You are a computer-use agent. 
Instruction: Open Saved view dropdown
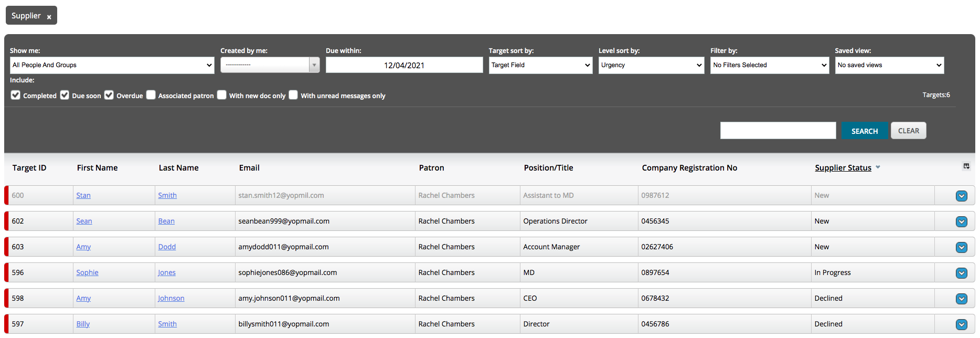coord(889,65)
